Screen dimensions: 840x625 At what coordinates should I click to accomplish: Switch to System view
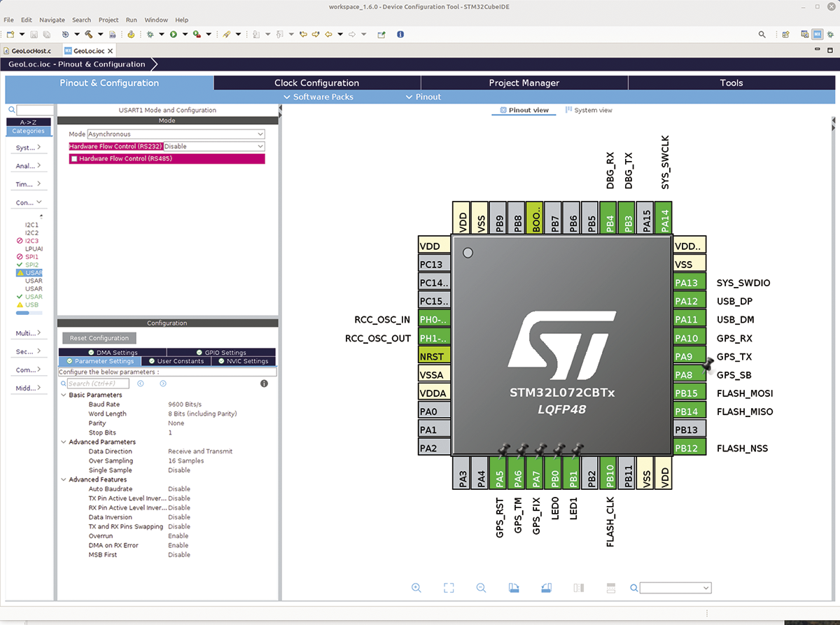[589, 110]
